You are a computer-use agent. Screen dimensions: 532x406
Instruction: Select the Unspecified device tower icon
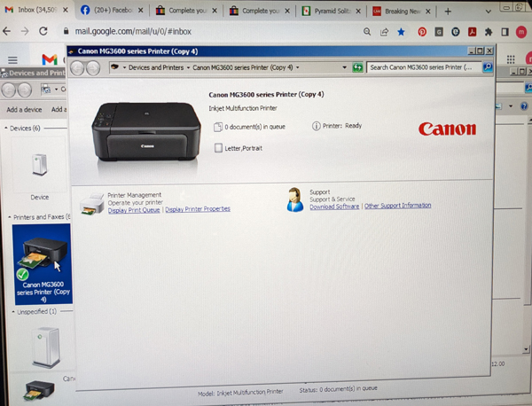[x=46, y=347]
